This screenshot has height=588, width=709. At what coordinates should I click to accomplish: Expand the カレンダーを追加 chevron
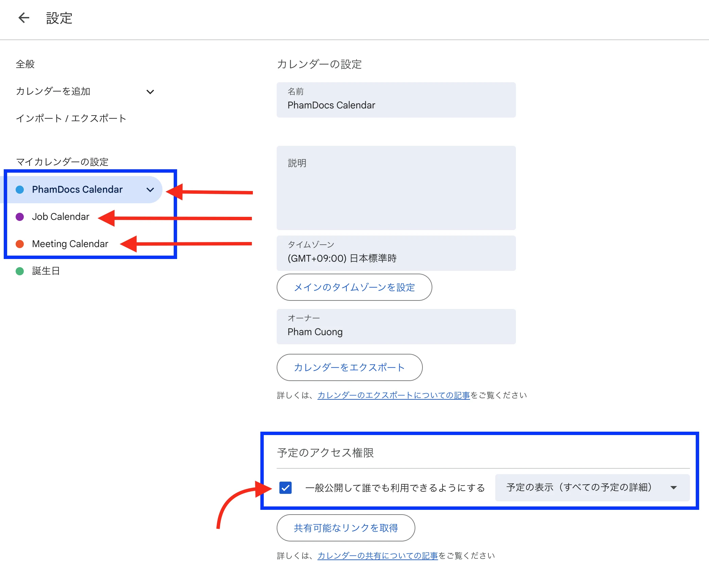[150, 92]
